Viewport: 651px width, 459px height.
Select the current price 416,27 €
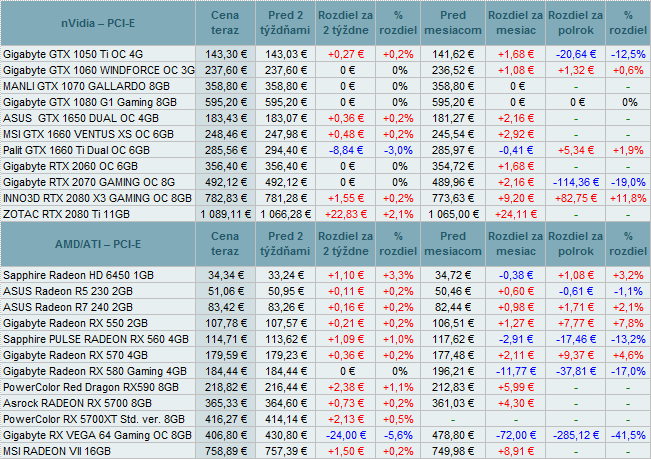225,420
